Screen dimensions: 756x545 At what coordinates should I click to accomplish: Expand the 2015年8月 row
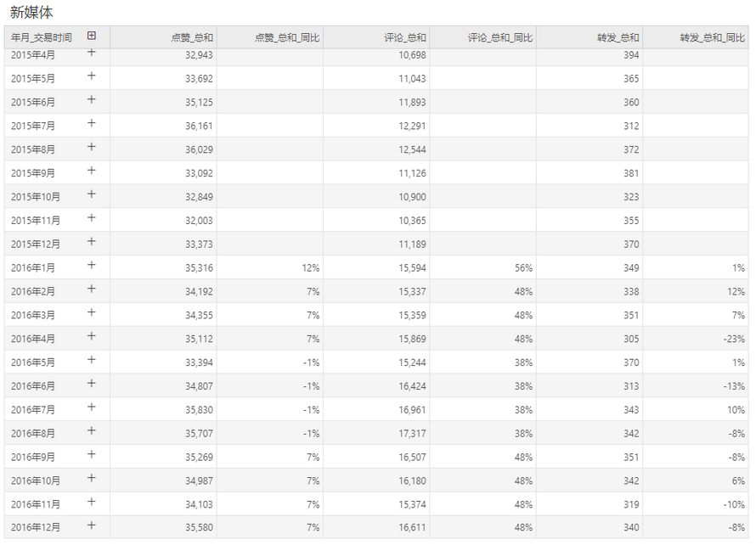click(91, 147)
